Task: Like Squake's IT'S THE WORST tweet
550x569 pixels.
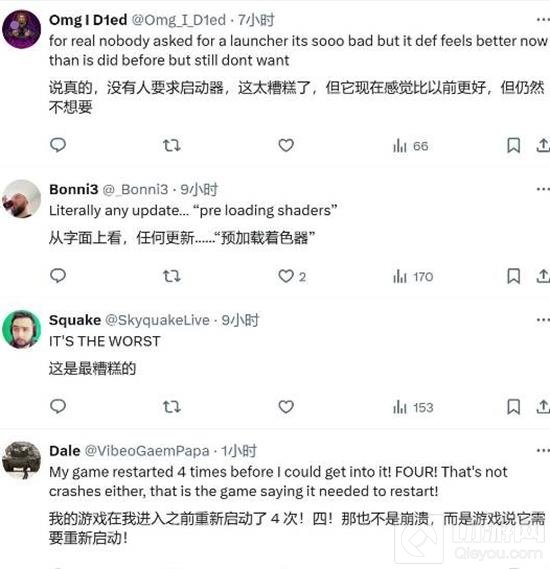Action: (286, 407)
